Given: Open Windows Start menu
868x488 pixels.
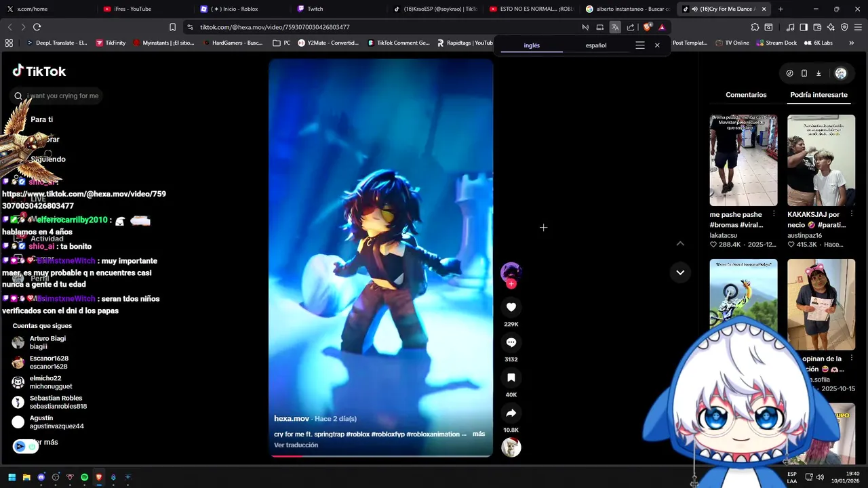Looking at the screenshot, I should 12,477.
